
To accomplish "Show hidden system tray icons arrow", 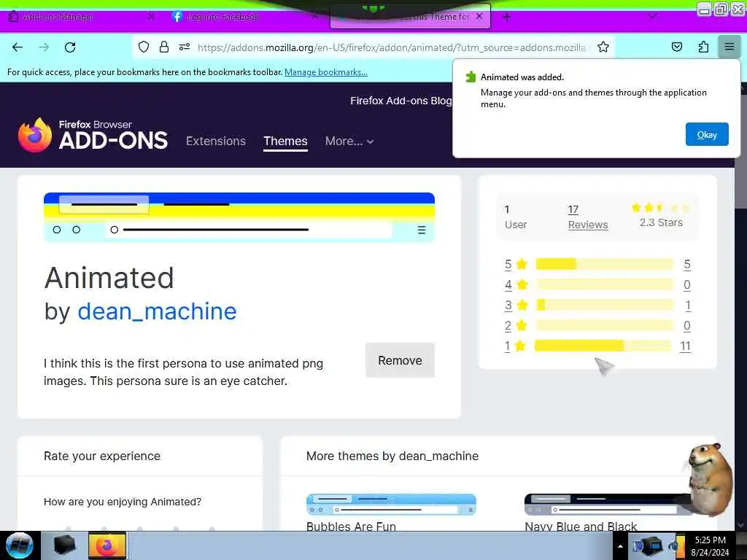I will [620, 546].
